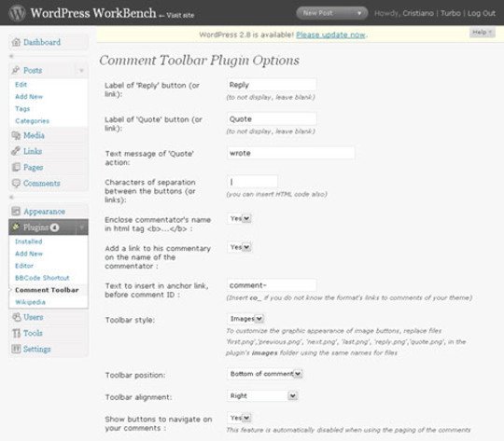The width and height of the screenshot is (504, 441).
Task: Open the Add a link to commentary dropdown
Action: (240, 247)
